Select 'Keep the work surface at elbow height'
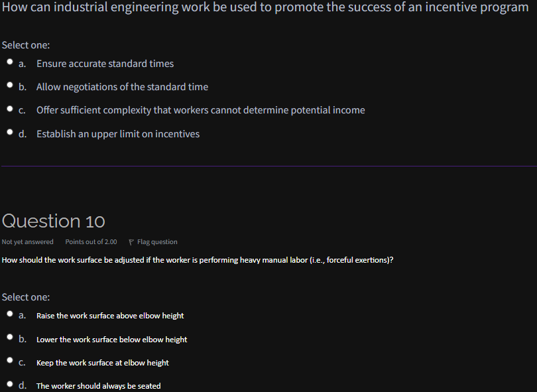Image resolution: width=537 pixels, height=392 pixels. tap(10, 360)
